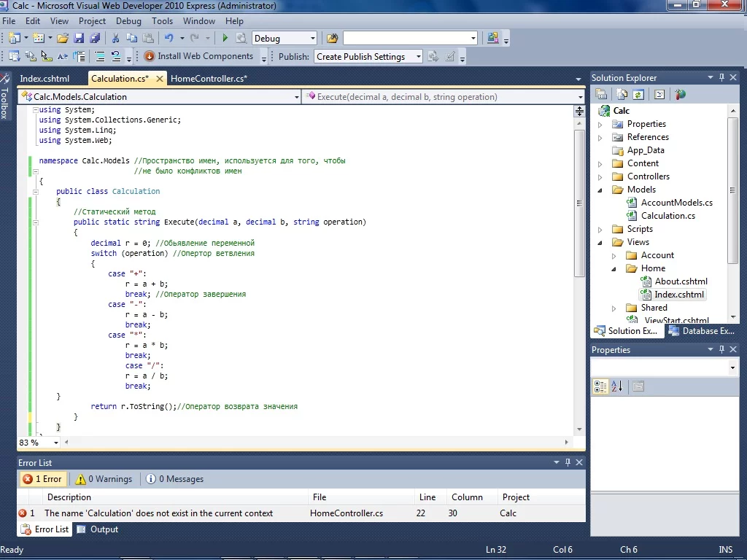Viewport: 747px width, 560px height.
Task: Toggle the 0 Warnings filter button
Action: pos(104,479)
